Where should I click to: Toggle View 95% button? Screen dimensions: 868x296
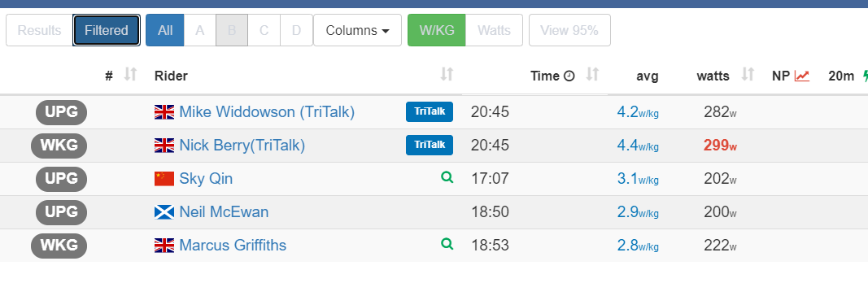(x=569, y=30)
